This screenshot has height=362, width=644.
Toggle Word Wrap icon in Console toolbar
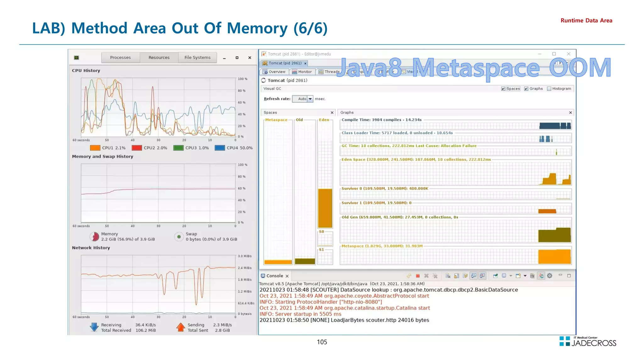tap(465, 276)
